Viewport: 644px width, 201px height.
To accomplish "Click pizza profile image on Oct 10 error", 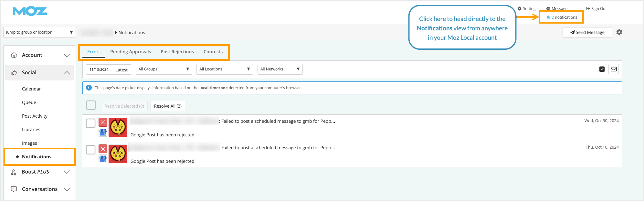I will tap(118, 154).
